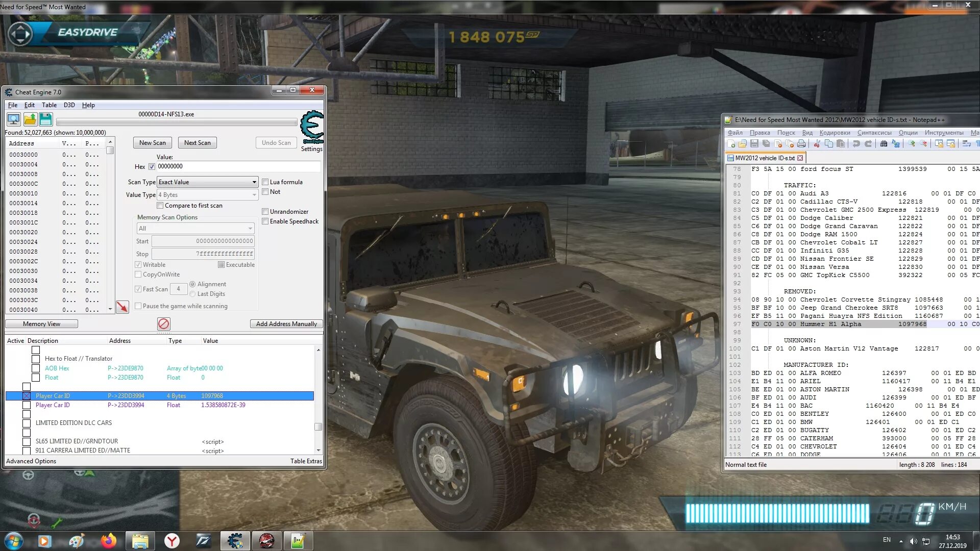Open the D3D menu in Cheat Engine toolbar
The image size is (980, 551).
point(69,105)
